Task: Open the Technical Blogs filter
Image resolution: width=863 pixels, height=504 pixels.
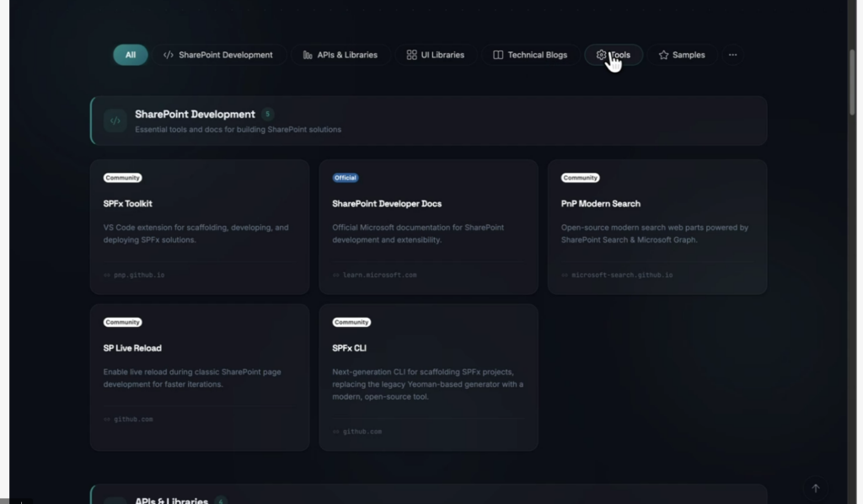Action: (530, 55)
